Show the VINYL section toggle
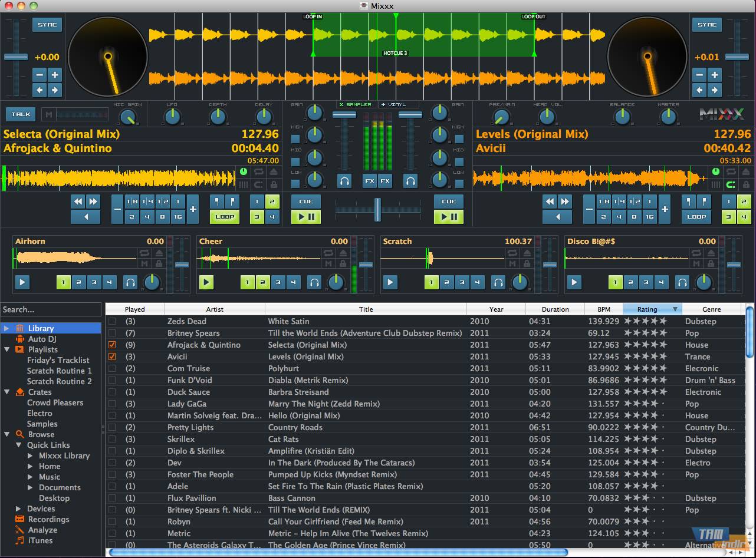Screen dimensions: 756x558 coord(399,104)
